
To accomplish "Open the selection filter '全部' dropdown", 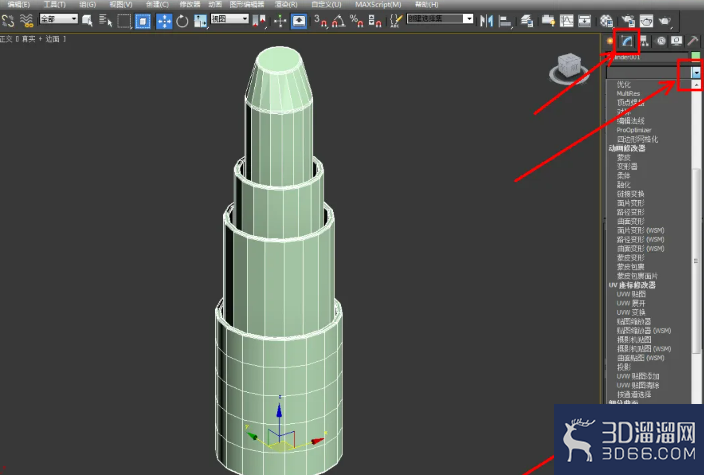I will [59, 19].
